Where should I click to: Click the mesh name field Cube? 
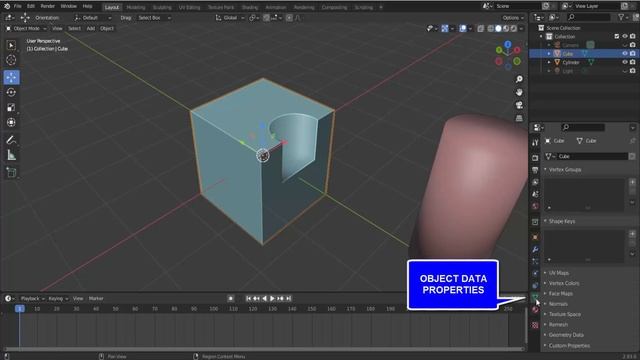[x=593, y=156]
